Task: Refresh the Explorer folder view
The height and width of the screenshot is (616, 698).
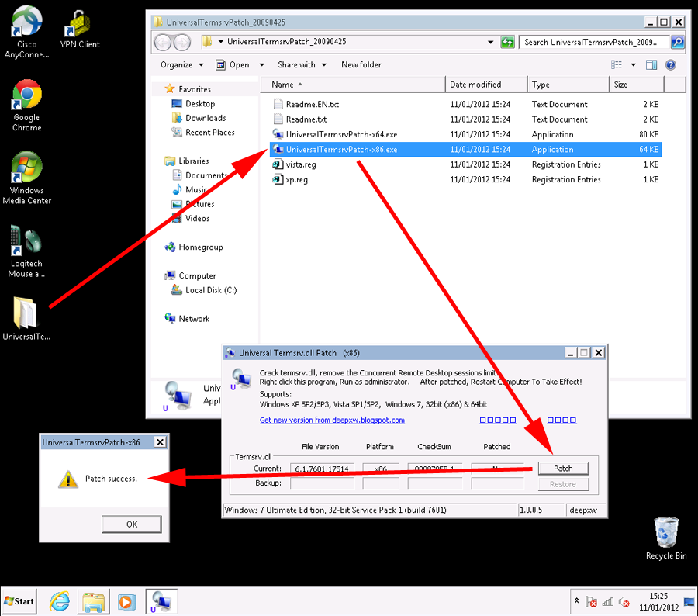Action: (507, 43)
